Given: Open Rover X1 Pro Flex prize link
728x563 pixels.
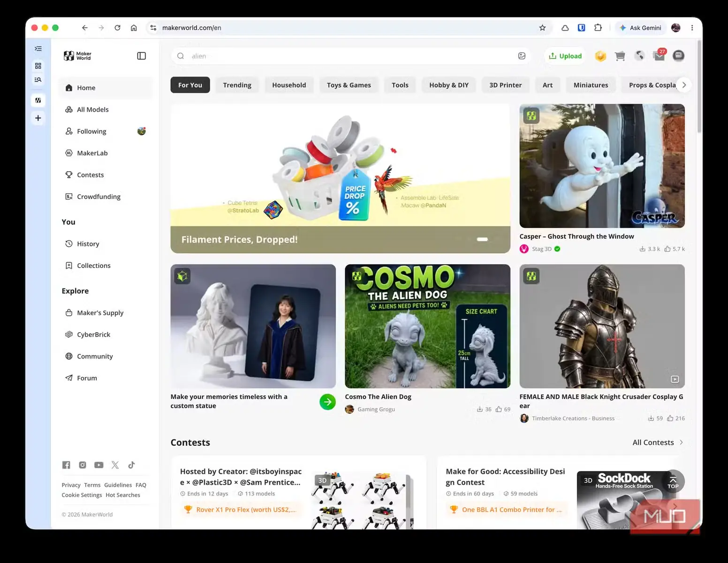Looking at the screenshot, I should coord(241,510).
